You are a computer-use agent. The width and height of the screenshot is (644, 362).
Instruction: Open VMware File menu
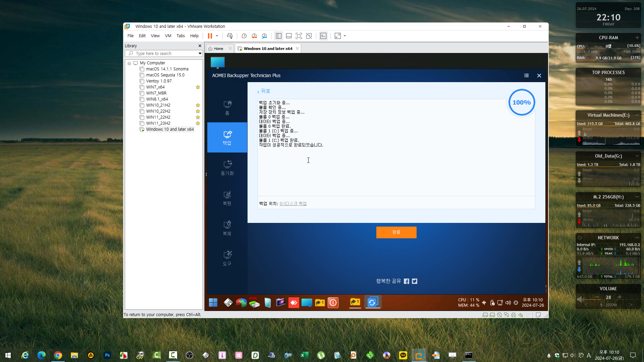130,36
